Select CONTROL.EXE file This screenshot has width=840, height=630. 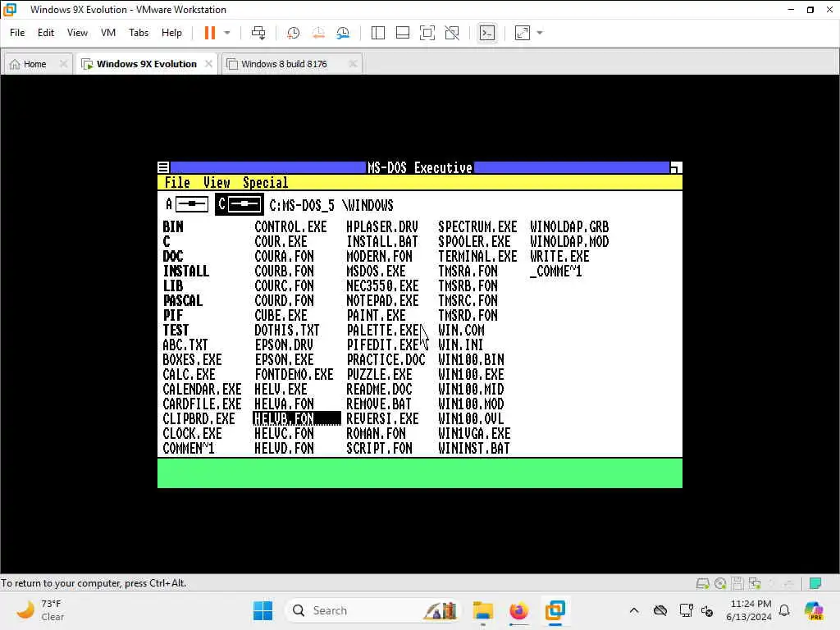pyautogui.click(x=290, y=227)
